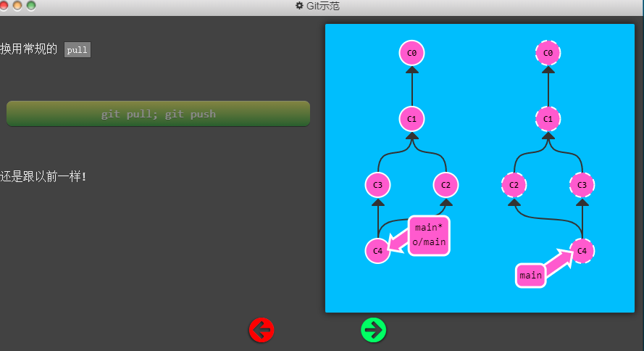Click the main* o/main branch label
Viewport: 644px width, 351px height.
click(429, 236)
